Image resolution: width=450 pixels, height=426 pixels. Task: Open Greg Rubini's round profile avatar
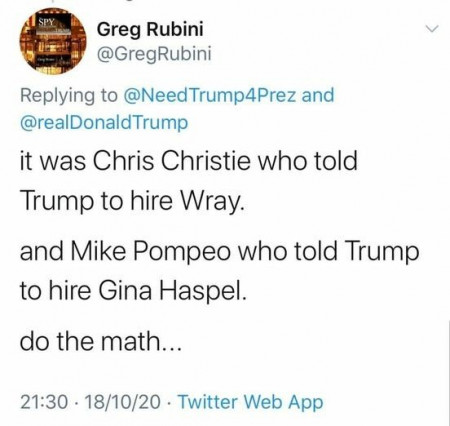click(x=53, y=41)
